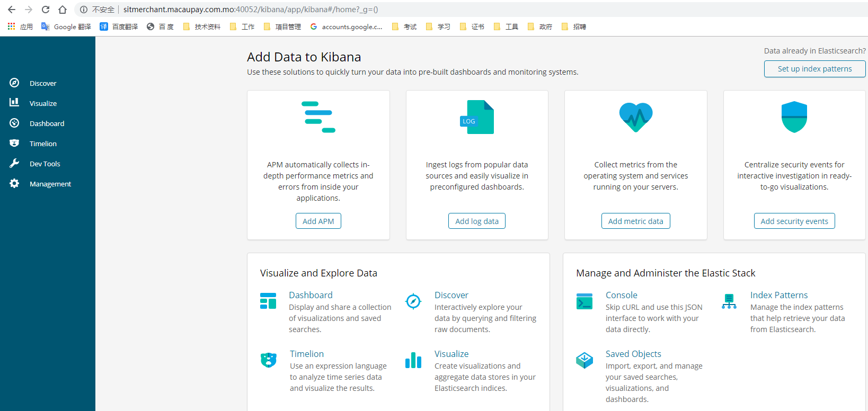Open Timelion from the sidebar menu
Viewport: 868px width, 411px height.
(x=43, y=144)
